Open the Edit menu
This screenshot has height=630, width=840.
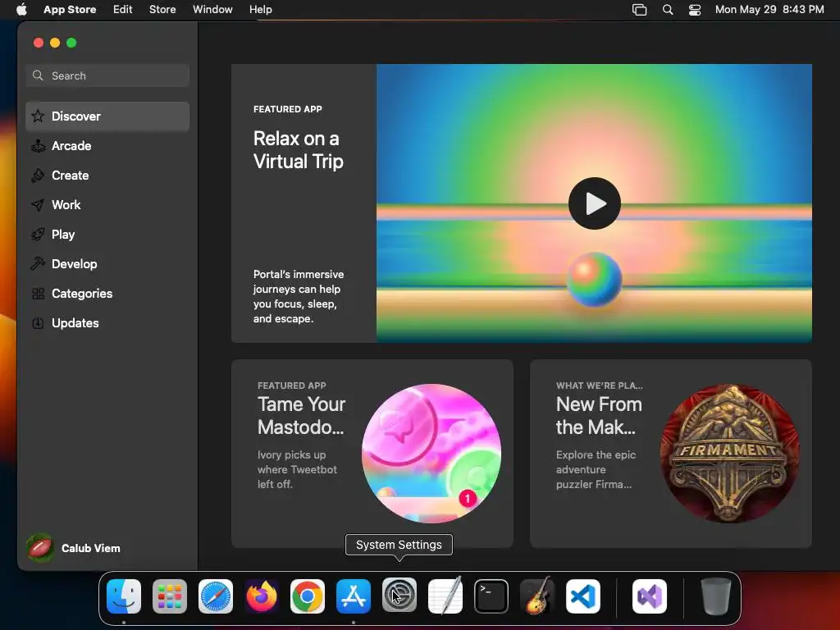click(x=123, y=9)
